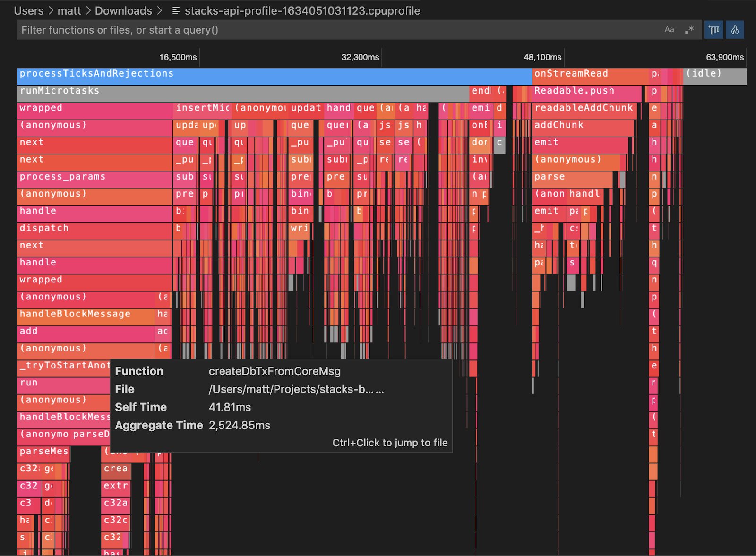Click the 32,300ms mark on the timeline ruler
756x556 pixels.
tap(359, 57)
